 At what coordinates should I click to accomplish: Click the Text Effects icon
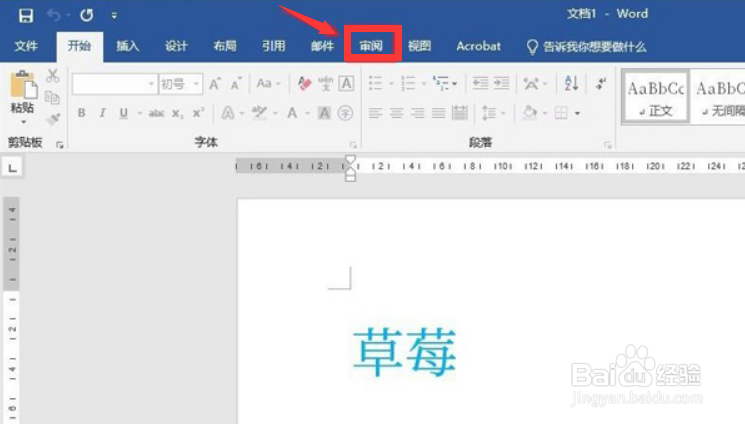click(228, 113)
